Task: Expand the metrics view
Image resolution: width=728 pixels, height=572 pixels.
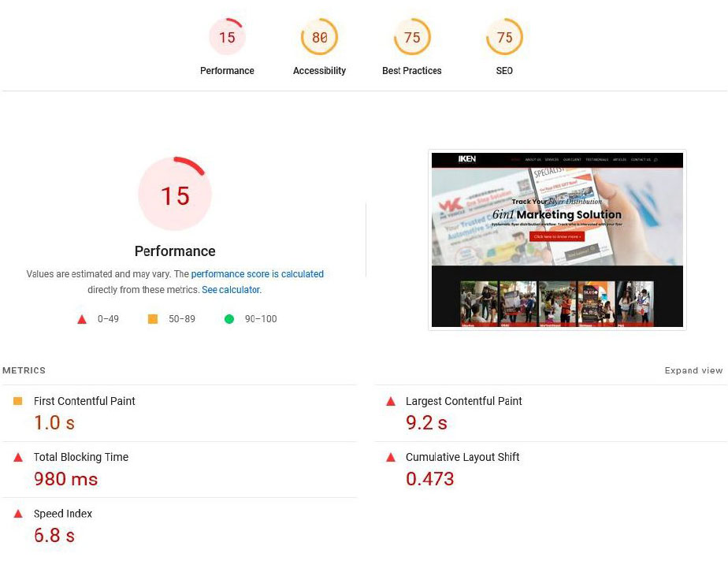Action: click(x=693, y=370)
